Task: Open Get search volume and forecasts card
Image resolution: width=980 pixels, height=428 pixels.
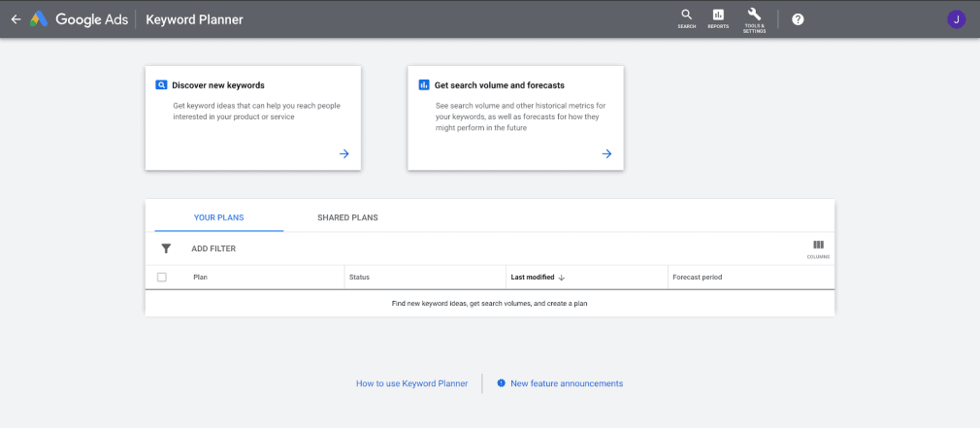Action: 515,117
